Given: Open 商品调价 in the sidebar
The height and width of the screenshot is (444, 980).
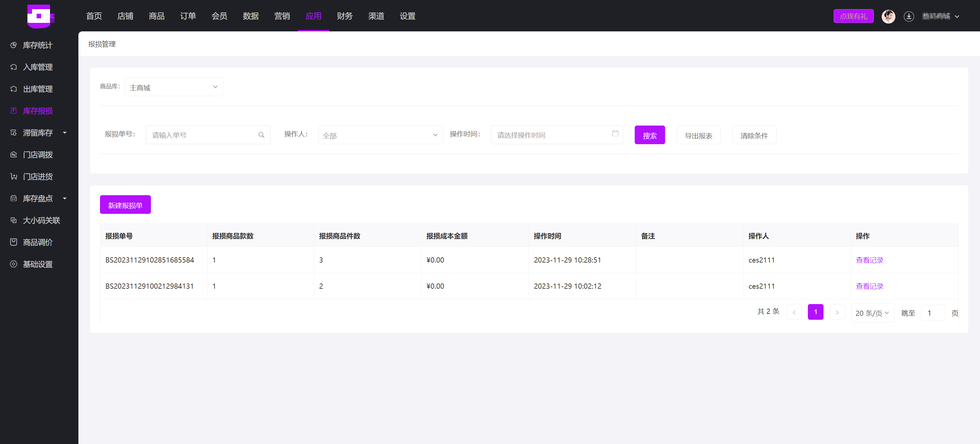Looking at the screenshot, I should coord(37,242).
